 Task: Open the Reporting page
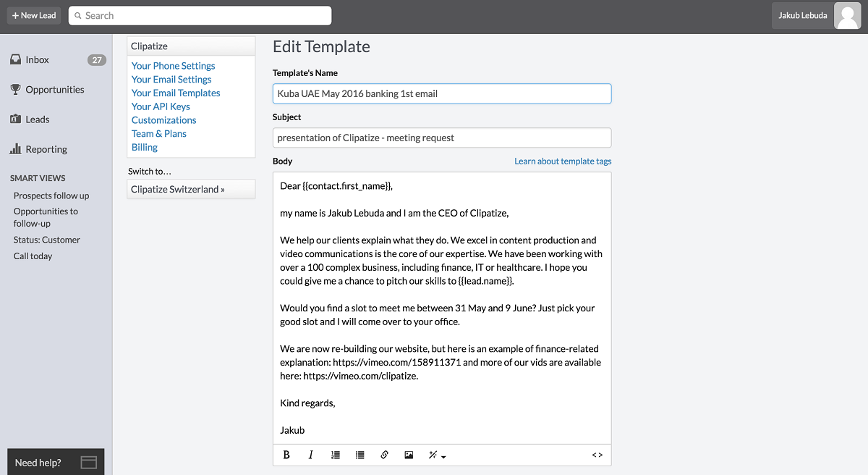46,149
